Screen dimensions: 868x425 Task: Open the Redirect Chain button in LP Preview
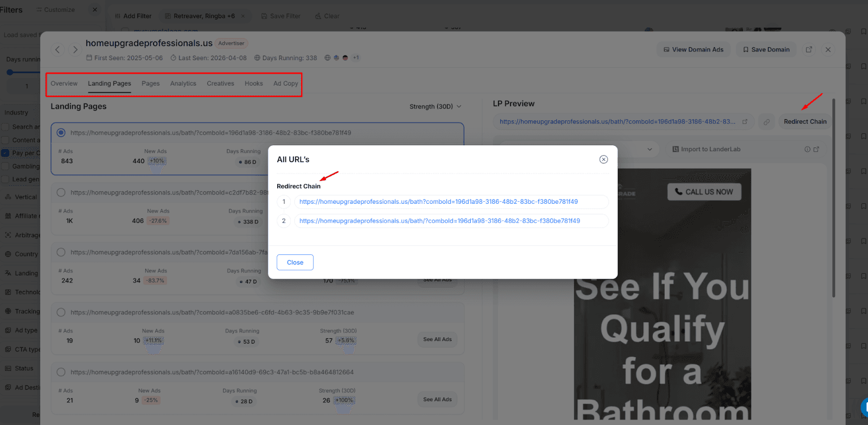pyautogui.click(x=805, y=121)
